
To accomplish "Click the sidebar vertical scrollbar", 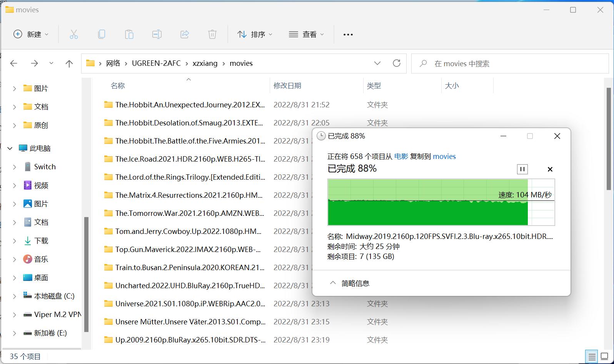I will (x=86, y=274).
